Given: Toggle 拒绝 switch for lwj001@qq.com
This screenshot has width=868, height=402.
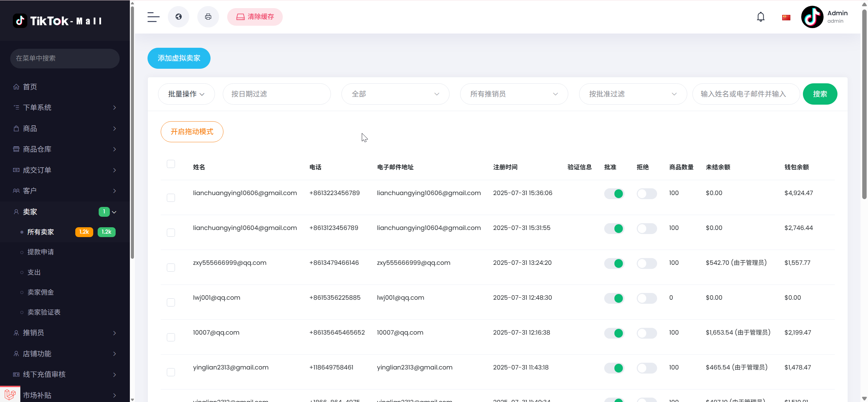Looking at the screenshot, I should click(647, 298).
